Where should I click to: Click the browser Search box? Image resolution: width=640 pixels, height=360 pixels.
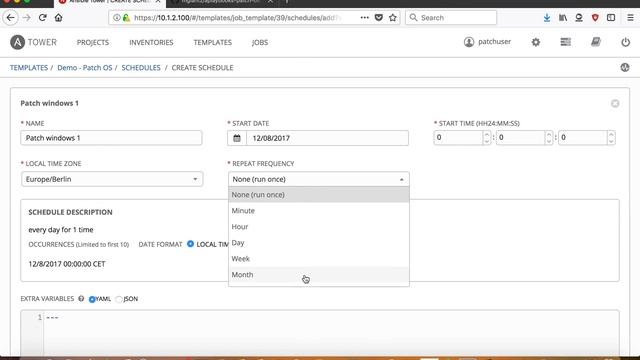(451, 18)
